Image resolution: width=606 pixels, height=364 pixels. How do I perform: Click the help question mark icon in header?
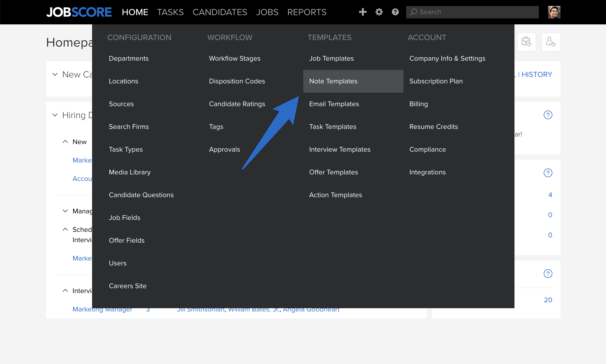coord(395,12)
